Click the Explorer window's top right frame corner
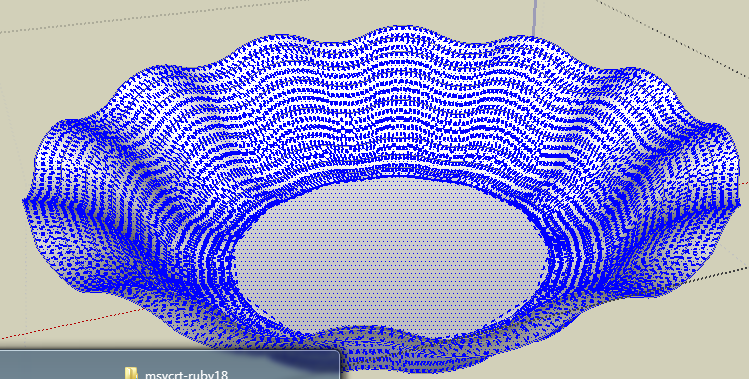The height and width of the screenshot is (379, 749). [338, 353]
